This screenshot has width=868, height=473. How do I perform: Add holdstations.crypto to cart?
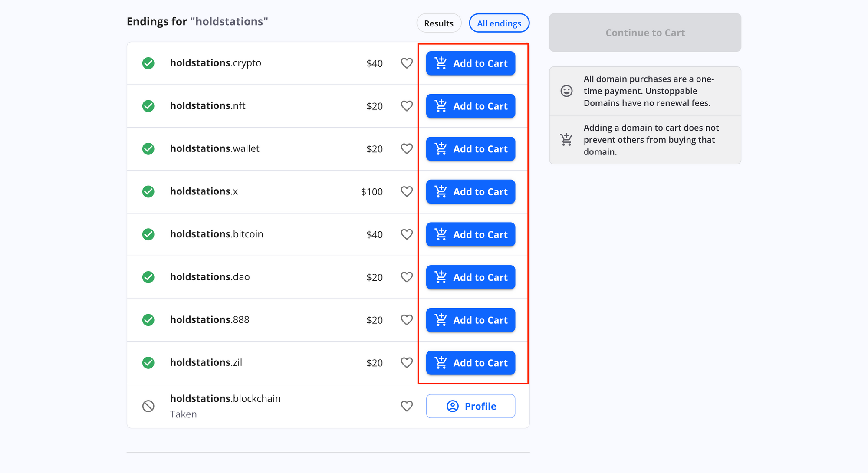click(x=470, y=63)
